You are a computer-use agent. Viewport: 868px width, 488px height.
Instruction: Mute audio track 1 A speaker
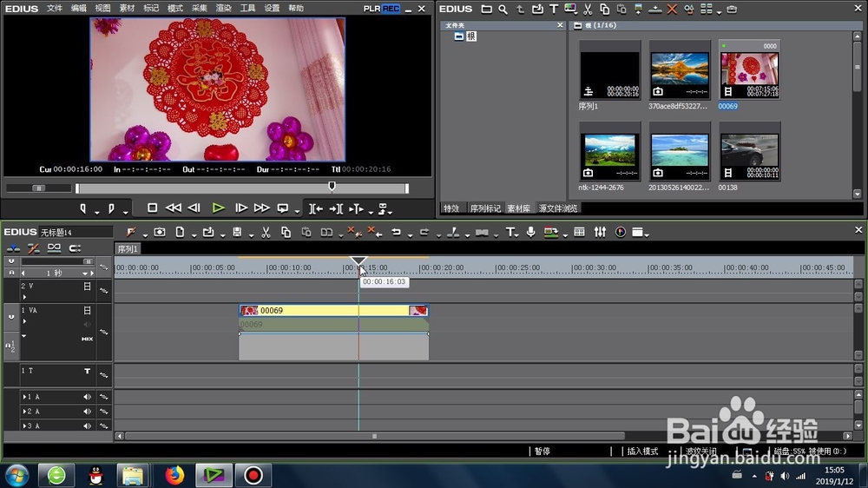click(x=88, y=397)
